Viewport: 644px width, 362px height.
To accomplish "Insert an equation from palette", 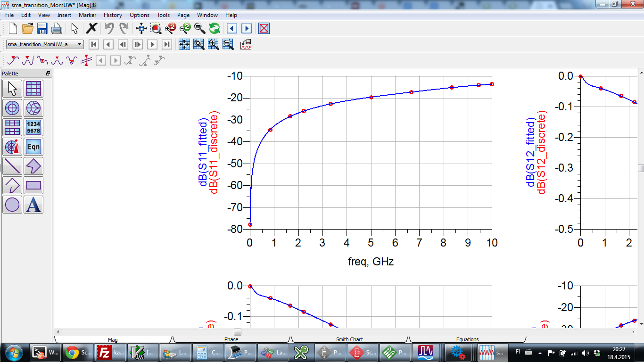I will (x=33, y=147).
